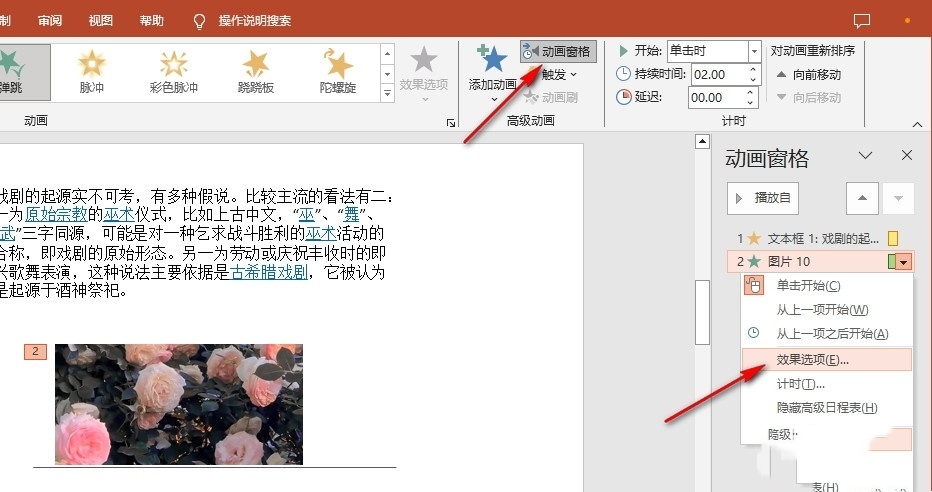
Task: Apply the 陀螺旋 (Spin) animation
Action: point(338,70)
